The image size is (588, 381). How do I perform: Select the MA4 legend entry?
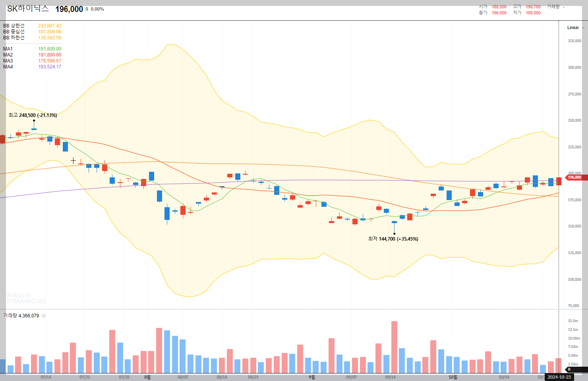8,67
